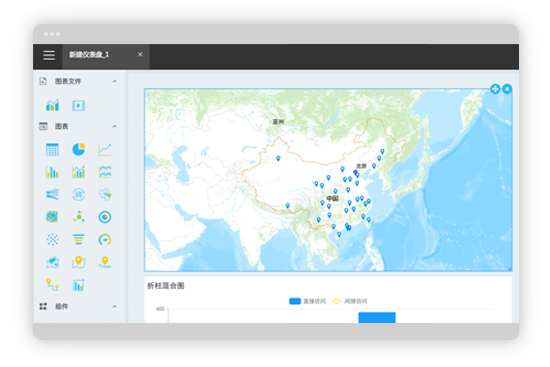The height and width of the screenshot is (367, 550).
Task: Collapse the 组件 section
Action: click(115, 306)
